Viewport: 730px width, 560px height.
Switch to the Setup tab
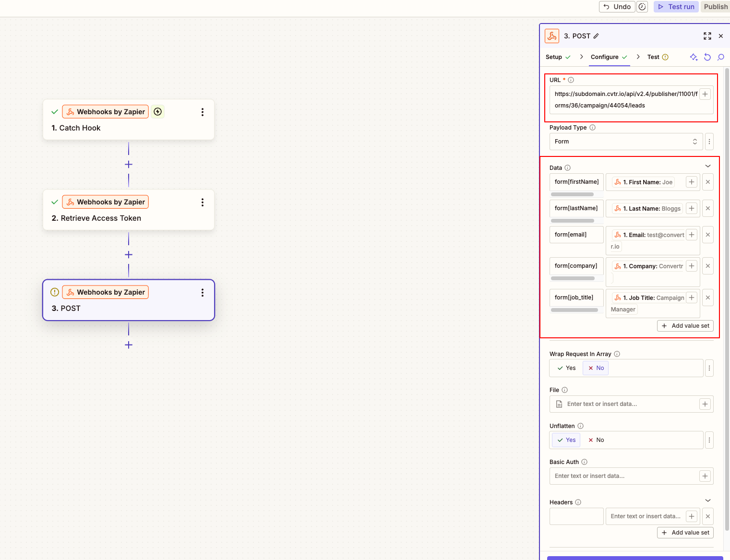558,57
